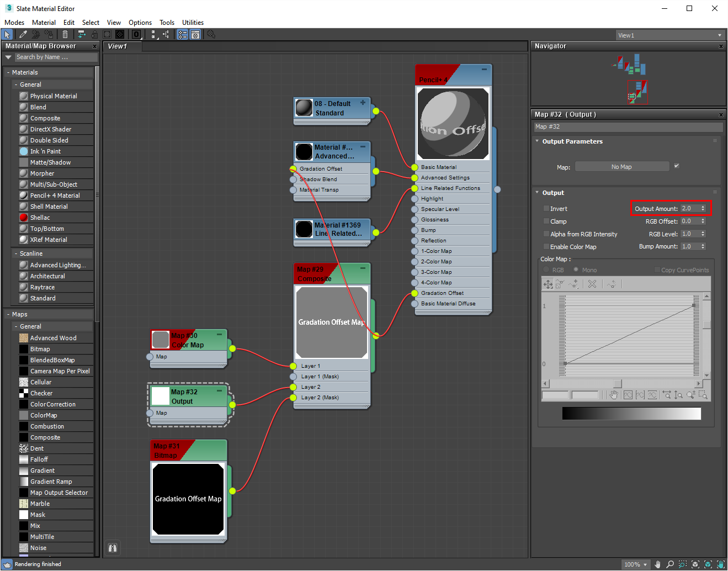Open the 100% zoom level dropdown
This screenshot has height=571, width=728.
(635, 564)
